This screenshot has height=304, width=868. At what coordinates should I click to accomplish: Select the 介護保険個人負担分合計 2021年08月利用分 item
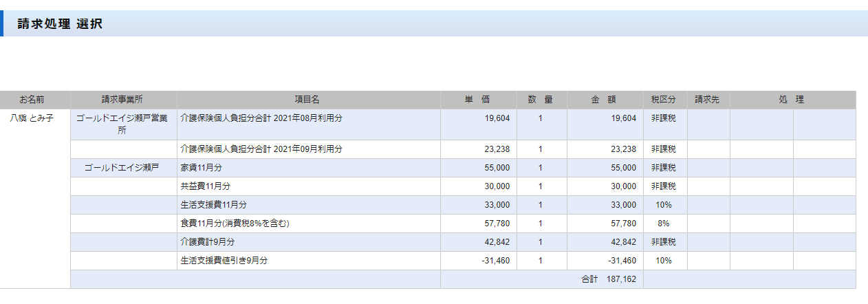261,118
